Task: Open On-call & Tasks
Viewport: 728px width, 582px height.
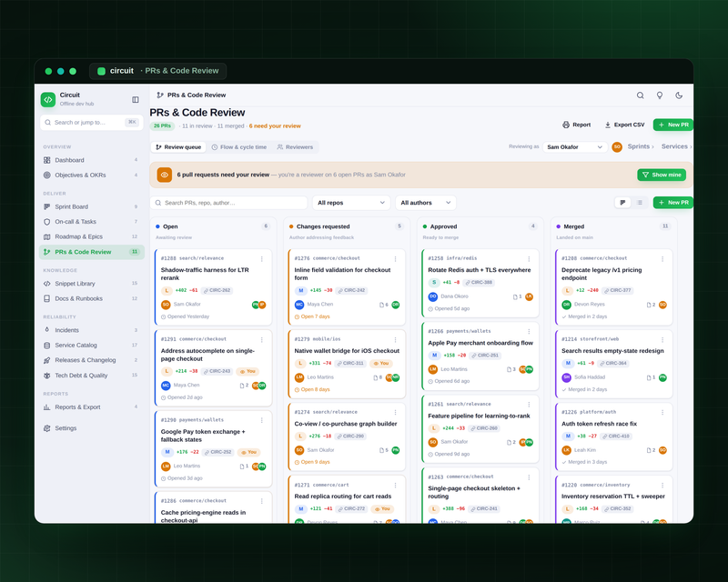Action: [x=92, y=221]
